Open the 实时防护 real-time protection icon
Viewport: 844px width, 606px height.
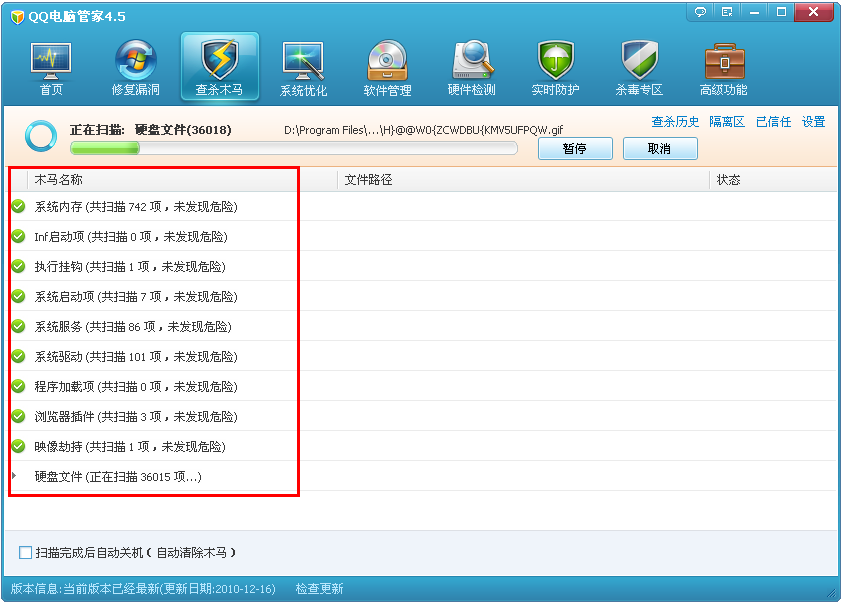[555, 69]
